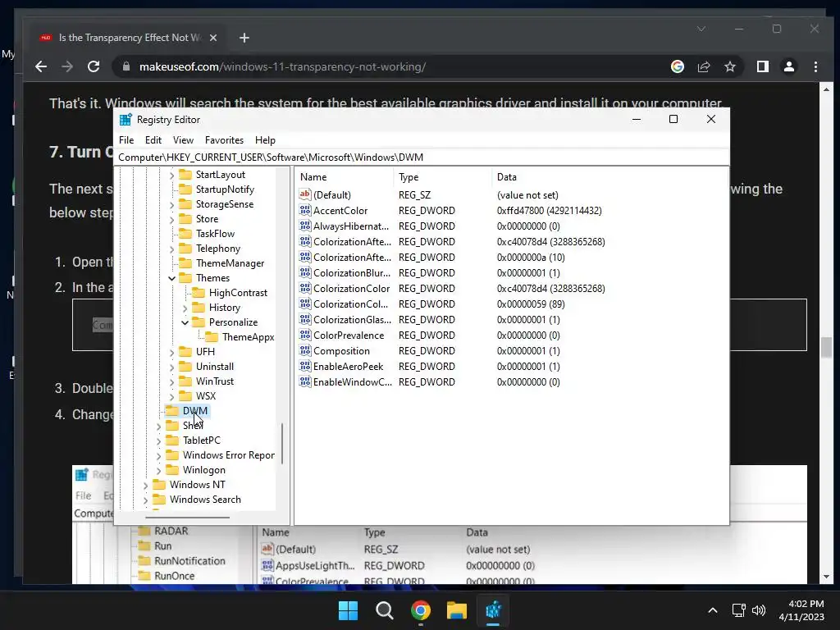Screen dimensions: 840x630
Task: Click the ColorPrevalence value icon
Action: click(x=305, y=336)
